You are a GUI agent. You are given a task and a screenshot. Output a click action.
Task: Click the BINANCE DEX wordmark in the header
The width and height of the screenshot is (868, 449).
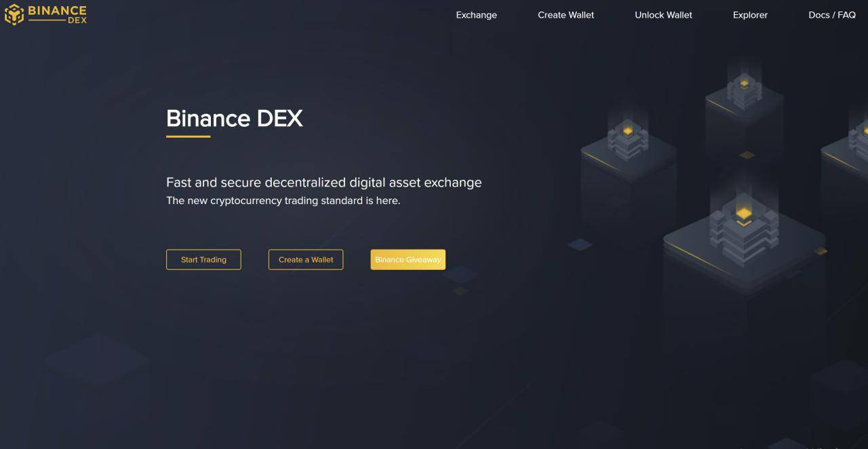click(x=58, y=14)
